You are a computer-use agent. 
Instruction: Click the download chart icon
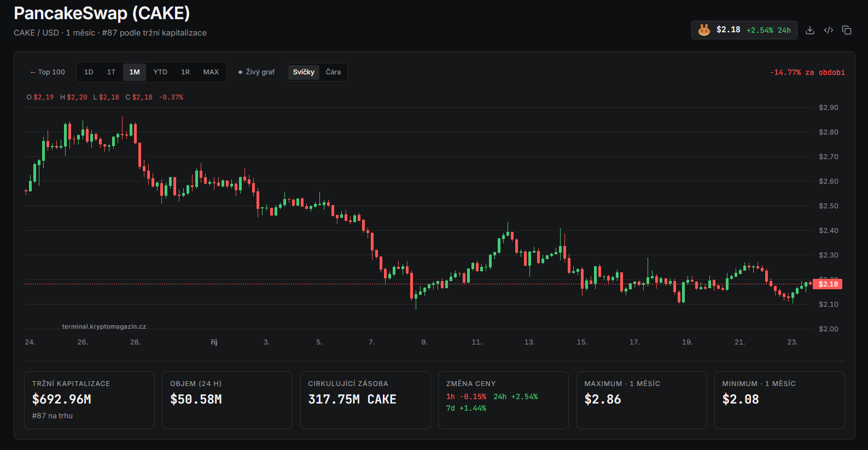click(x=810, y=30)
